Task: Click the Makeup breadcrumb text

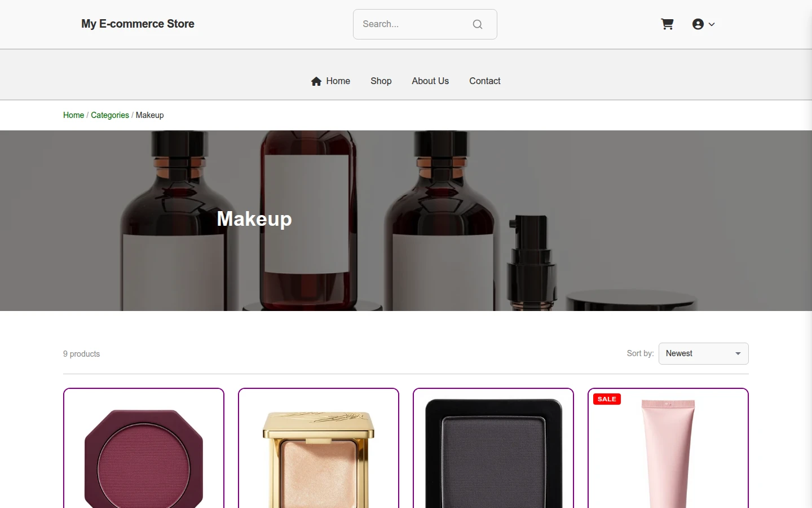Action: pos(149,115)
